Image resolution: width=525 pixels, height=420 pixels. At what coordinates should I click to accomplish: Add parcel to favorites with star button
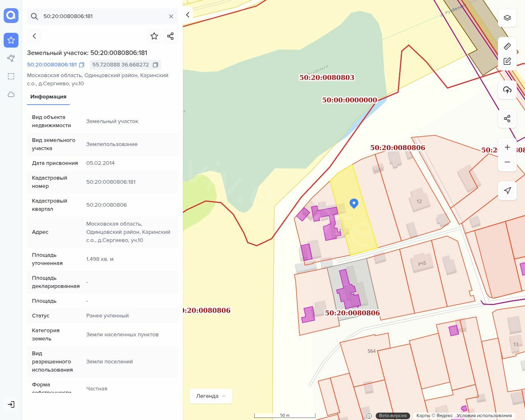[154, 36]
